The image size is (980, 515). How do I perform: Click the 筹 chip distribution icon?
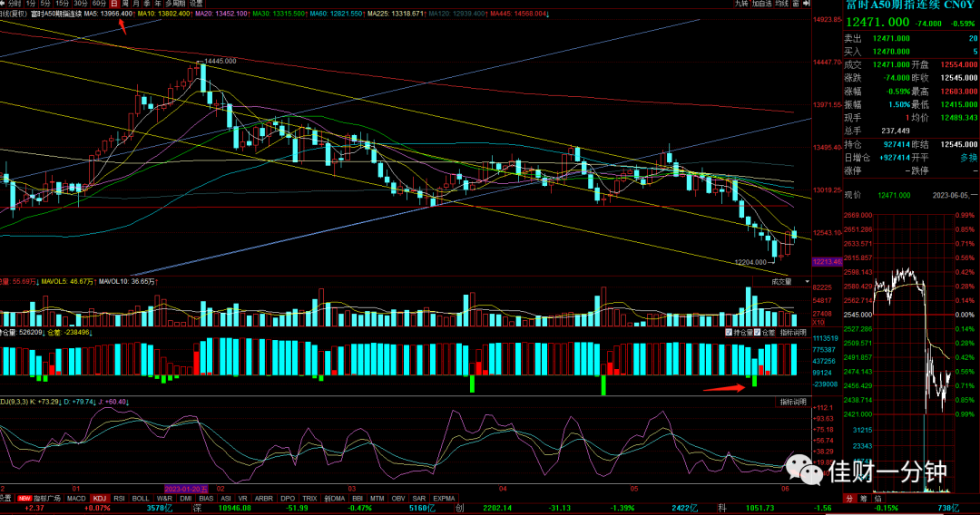point(864,498)
